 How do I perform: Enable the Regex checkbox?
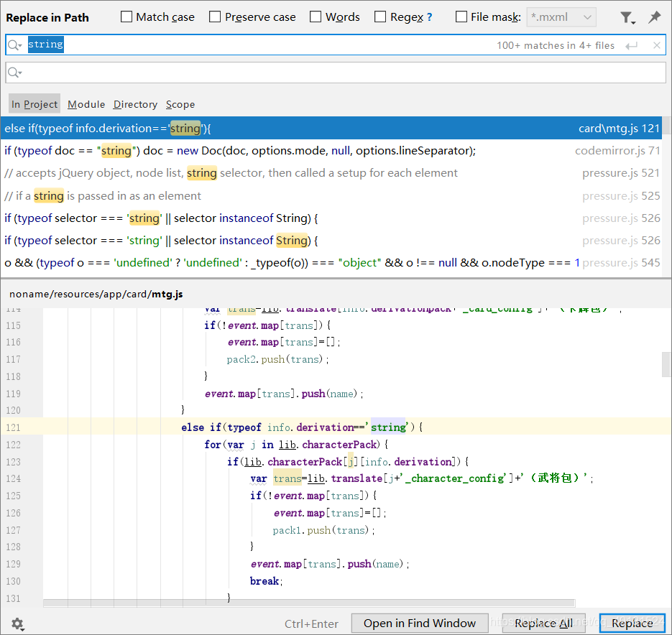(x=380, y=17)
